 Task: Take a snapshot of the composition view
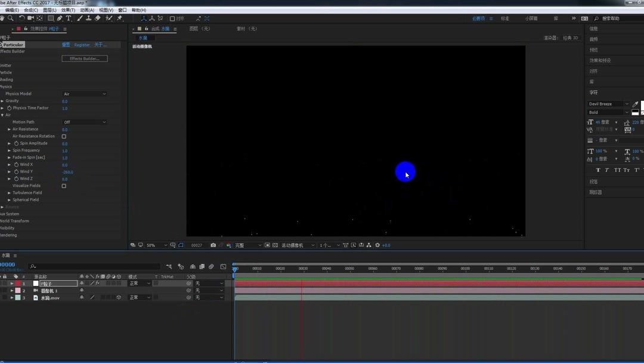click(x=213, y=245)
